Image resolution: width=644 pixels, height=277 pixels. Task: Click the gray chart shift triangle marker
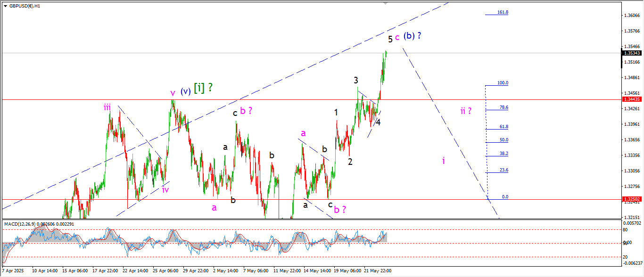386,3
